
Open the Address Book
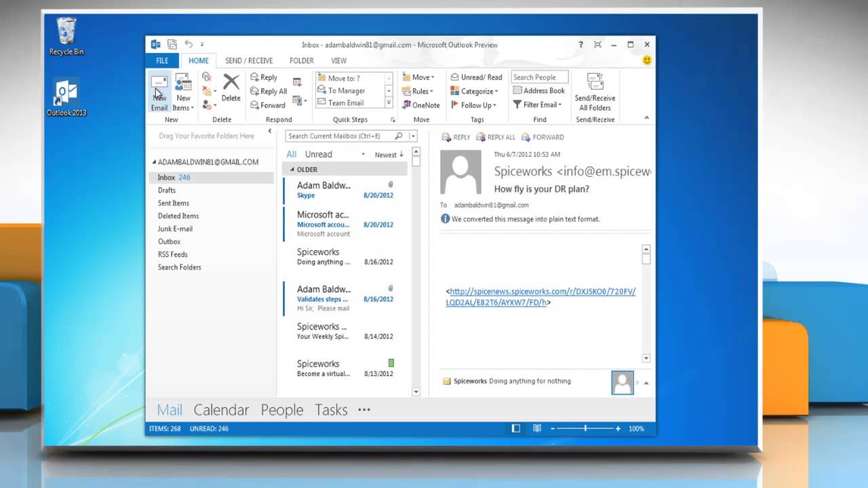pos(538,91)
